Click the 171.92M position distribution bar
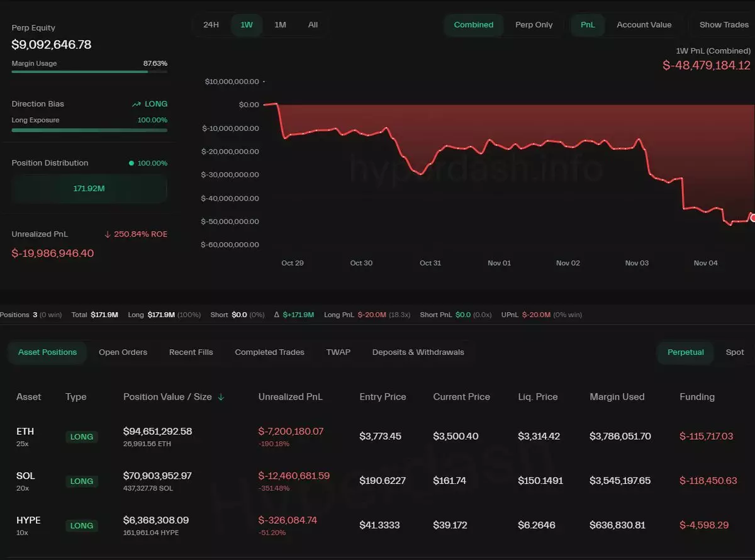Image resolution: width=755 pixels, height=560 pixels. coord(89,189)
